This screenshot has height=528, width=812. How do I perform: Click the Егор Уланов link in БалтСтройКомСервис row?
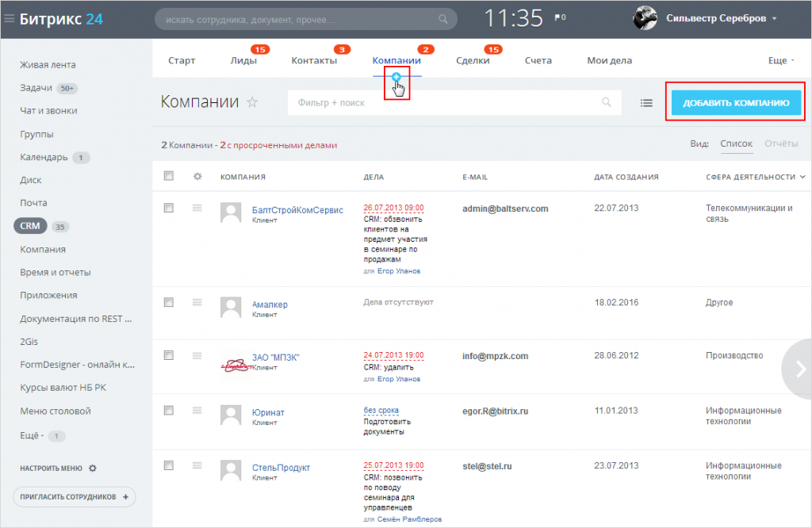coord(399,270)
